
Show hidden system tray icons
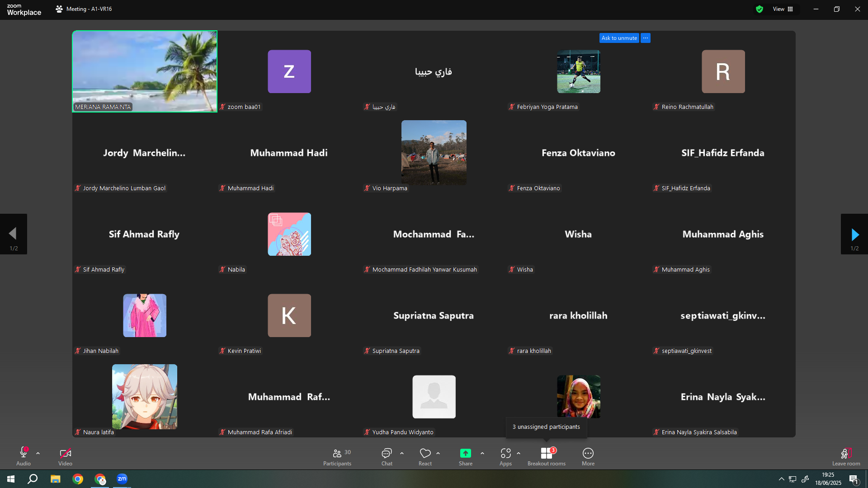pos(781,479)
